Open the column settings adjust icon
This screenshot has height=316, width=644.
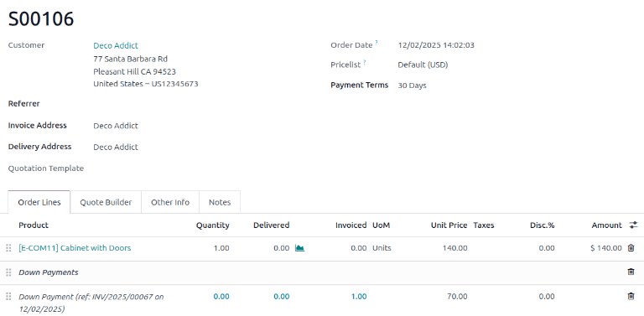point(633,225)
